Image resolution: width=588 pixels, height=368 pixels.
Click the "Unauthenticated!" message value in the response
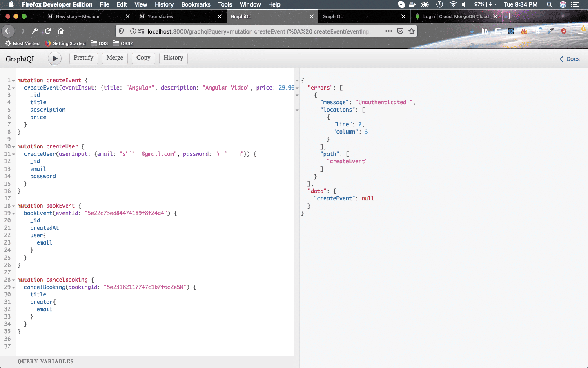click(x=384, y=103)
